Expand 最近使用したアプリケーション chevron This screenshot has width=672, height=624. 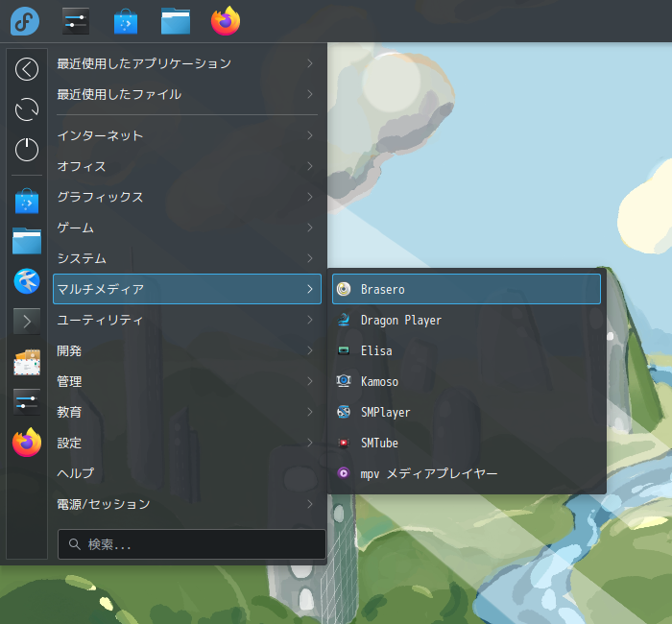tap(310, 63)
